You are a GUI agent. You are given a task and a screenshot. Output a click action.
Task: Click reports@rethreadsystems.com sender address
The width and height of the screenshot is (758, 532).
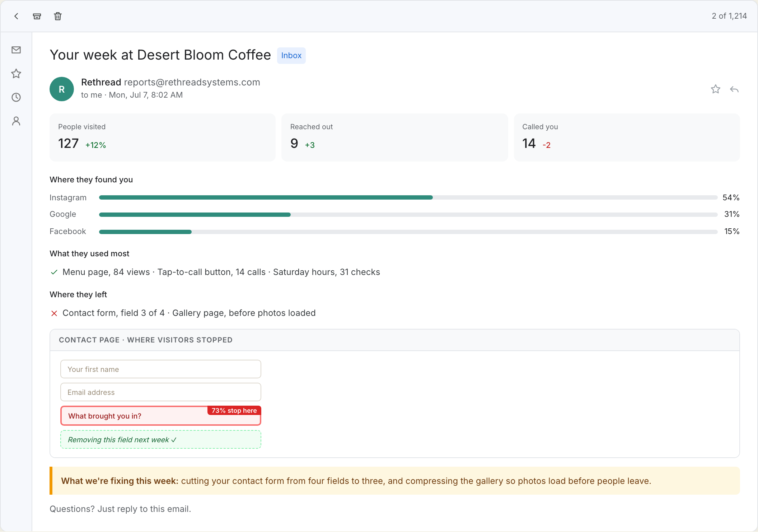point(192,82)
